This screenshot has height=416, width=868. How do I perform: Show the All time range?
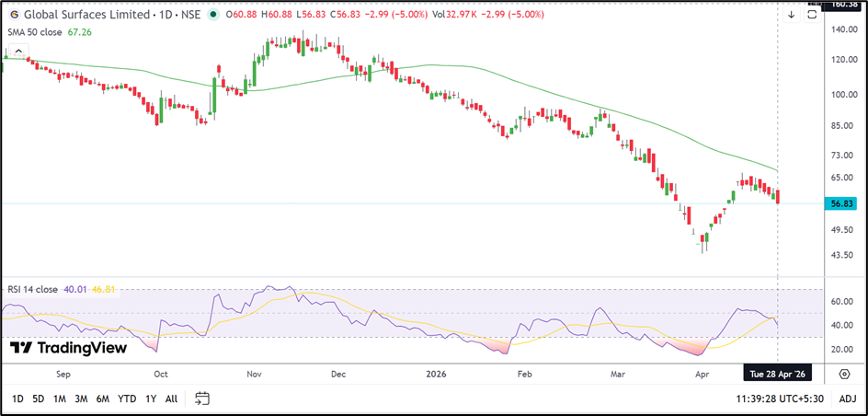click(171, 399)
